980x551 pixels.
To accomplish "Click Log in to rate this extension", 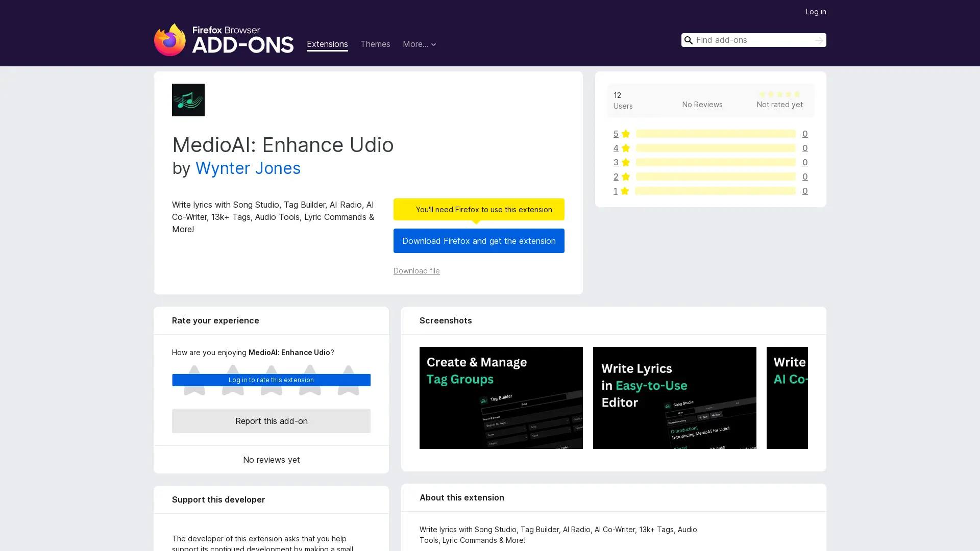I will coord(271,380).
